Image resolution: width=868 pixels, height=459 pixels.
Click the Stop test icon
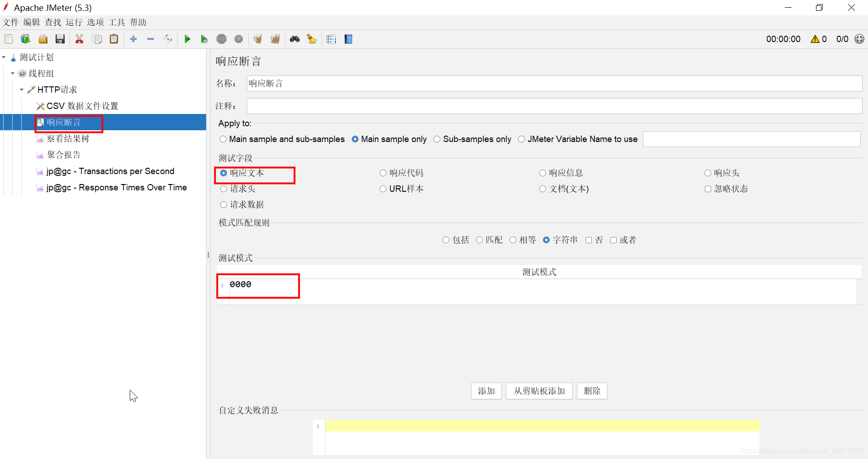coord(222,39)
